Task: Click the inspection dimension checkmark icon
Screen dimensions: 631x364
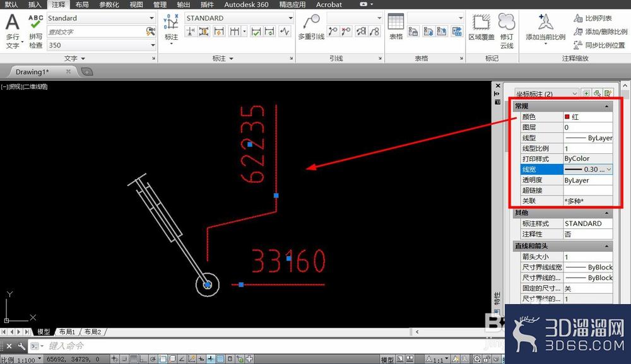Action: pos(256,32)
